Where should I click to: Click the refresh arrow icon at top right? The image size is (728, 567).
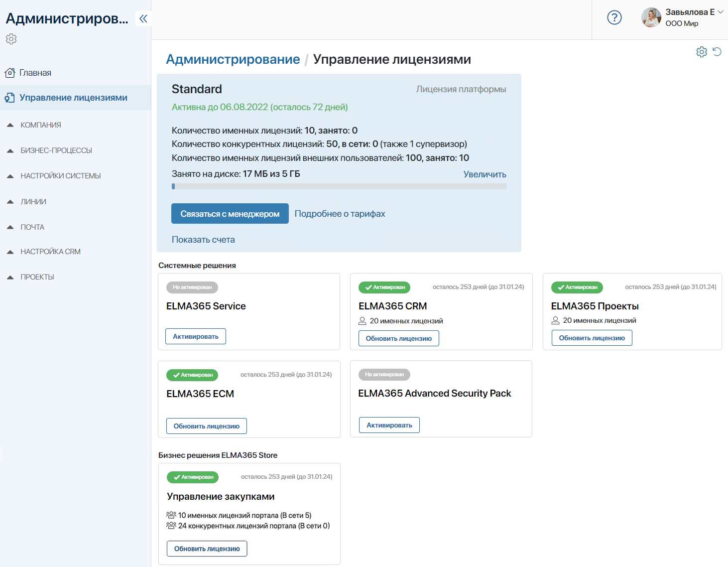(x=717, y=51)
